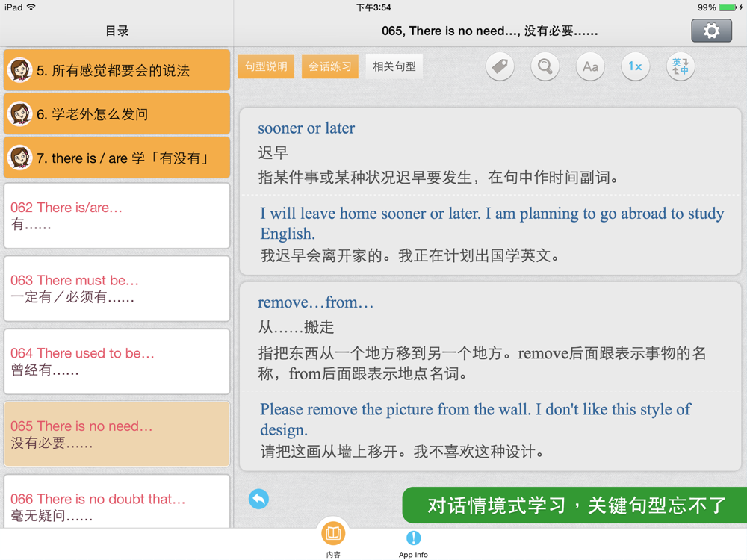This screenshot has height=560, width=747.
Task: Open lesson 063 There must be…
Action: 117,289
